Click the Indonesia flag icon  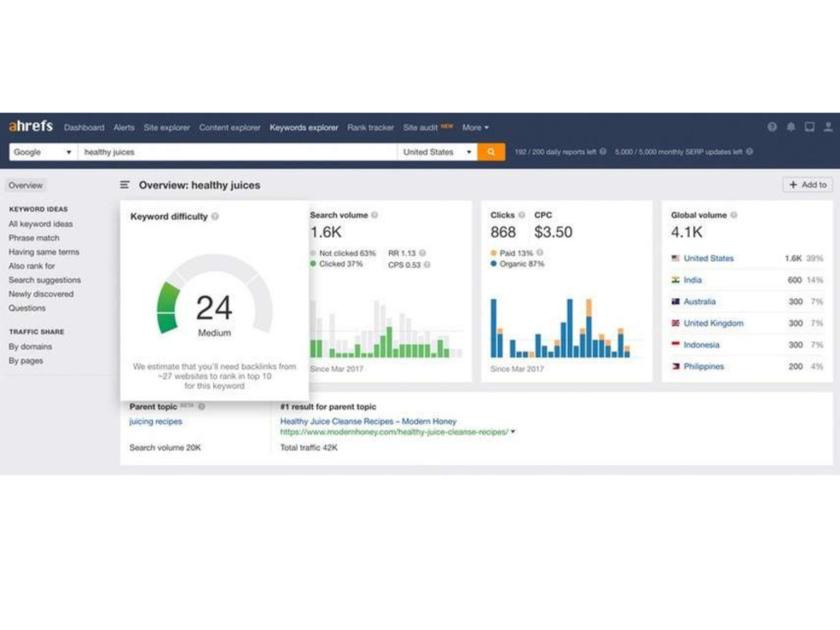pos(675,344)
